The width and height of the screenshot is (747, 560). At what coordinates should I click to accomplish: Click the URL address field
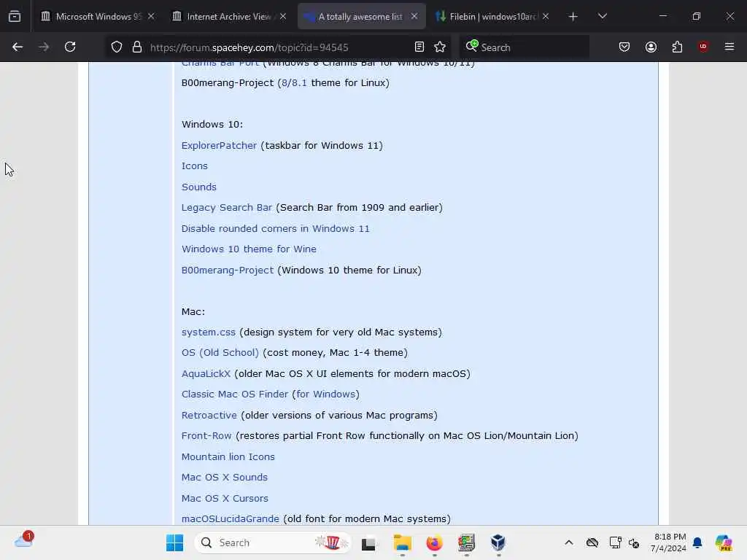tap(278, 47)
